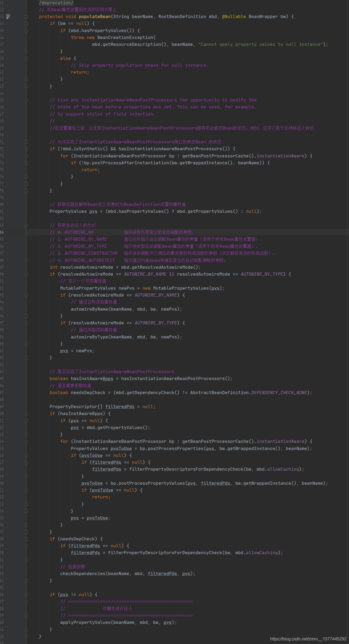Collapse the AUTOWIRE_BY_NAME || AUTOWIRE_BY_TYPE if block

pos(26,274)
